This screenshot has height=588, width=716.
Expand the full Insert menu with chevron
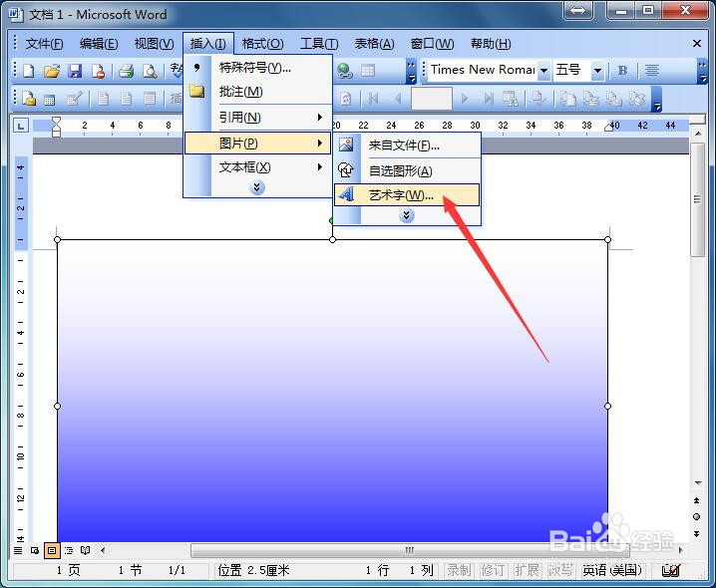pyautogui.click(x=257, y=187)
